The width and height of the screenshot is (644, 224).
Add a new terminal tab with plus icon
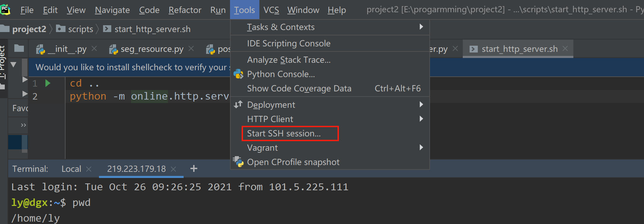point(194,168)
